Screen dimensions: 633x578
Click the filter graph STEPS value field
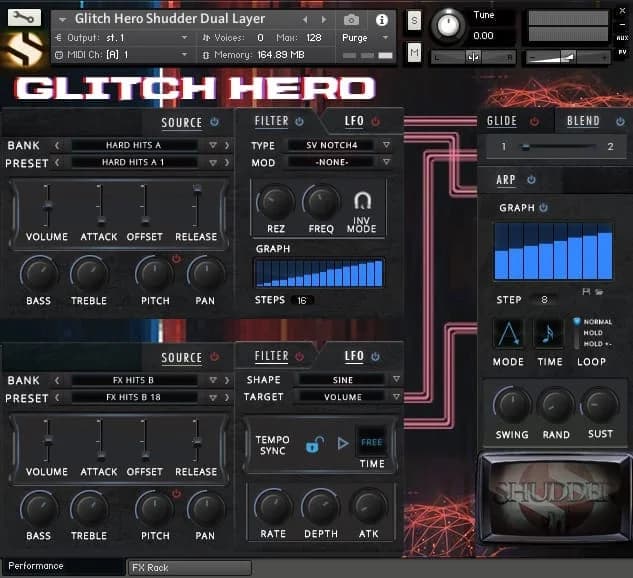click(x=301, y=300)
